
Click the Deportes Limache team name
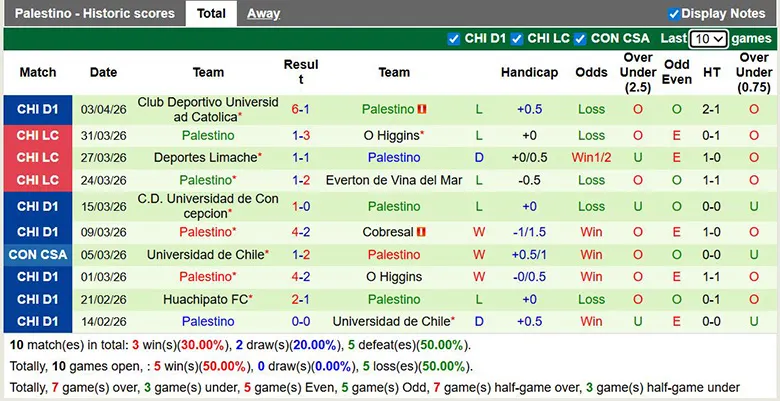(x=205, y=157)
